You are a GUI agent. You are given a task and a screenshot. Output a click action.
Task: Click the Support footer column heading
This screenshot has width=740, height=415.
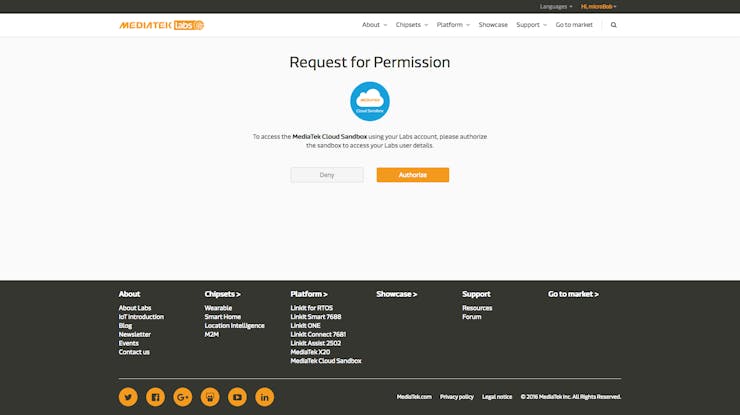click(x=476, y=294)
